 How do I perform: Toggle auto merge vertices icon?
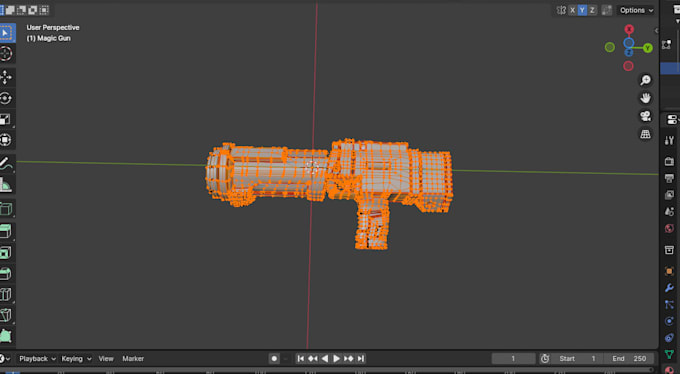pyautogui.click(x=607, y=10)
